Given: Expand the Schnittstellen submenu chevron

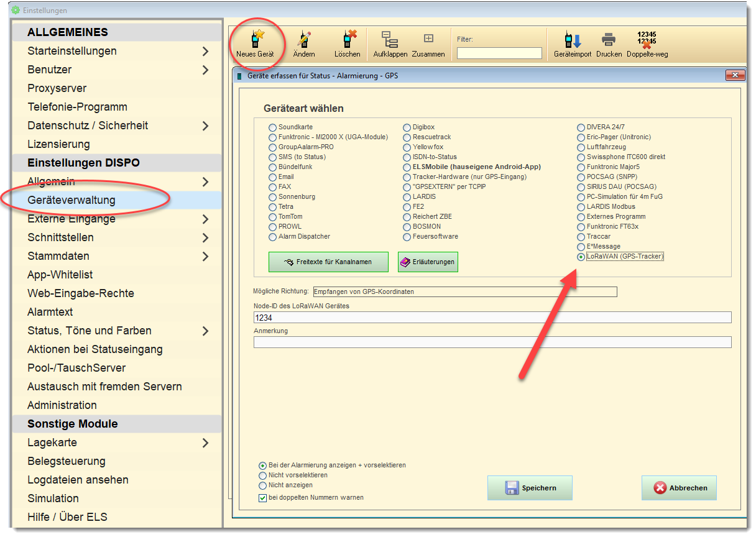Looking at the screenshot, I should pos(205,237).
